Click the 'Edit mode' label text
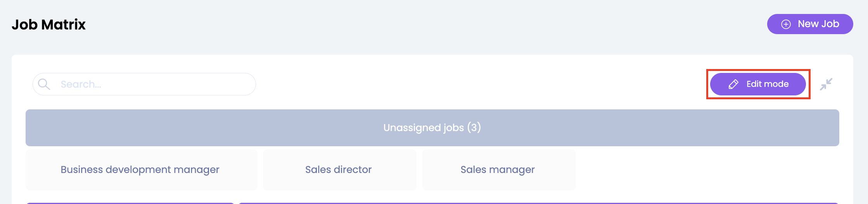Image resolution: width=868 pixels, height=204 pixels. click(767, 84)
